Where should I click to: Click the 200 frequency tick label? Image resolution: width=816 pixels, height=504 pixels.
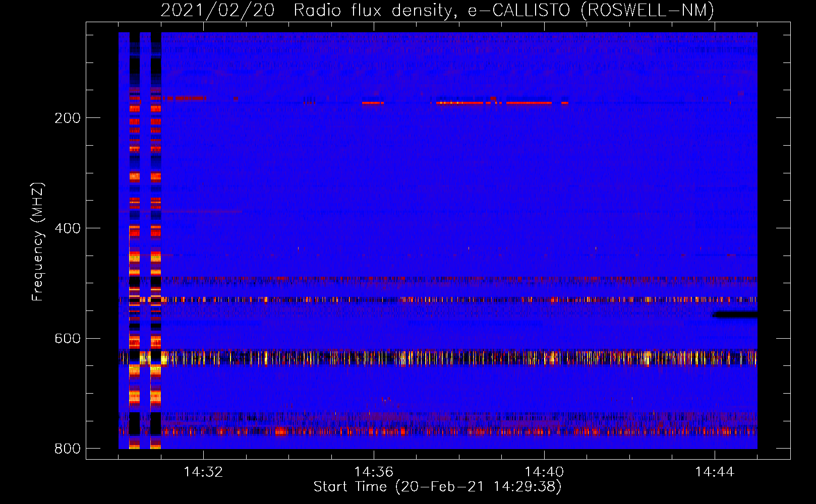(x=68, y=118)
